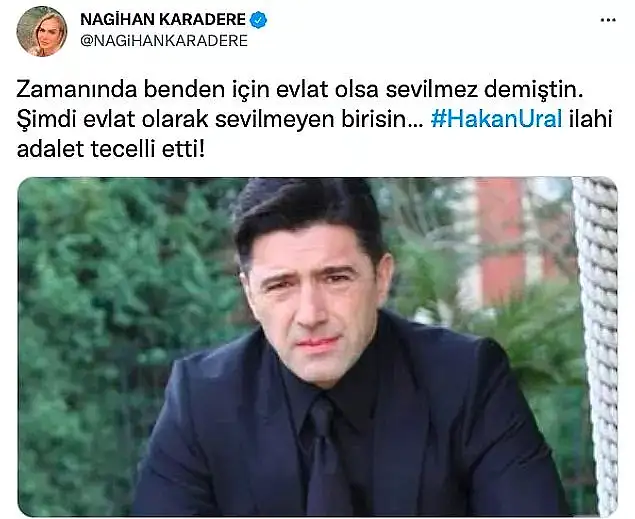
Task: Click the text 'Şimdi evlat olarak sevilmeyen birisin...'
Action: coord(220,120)
